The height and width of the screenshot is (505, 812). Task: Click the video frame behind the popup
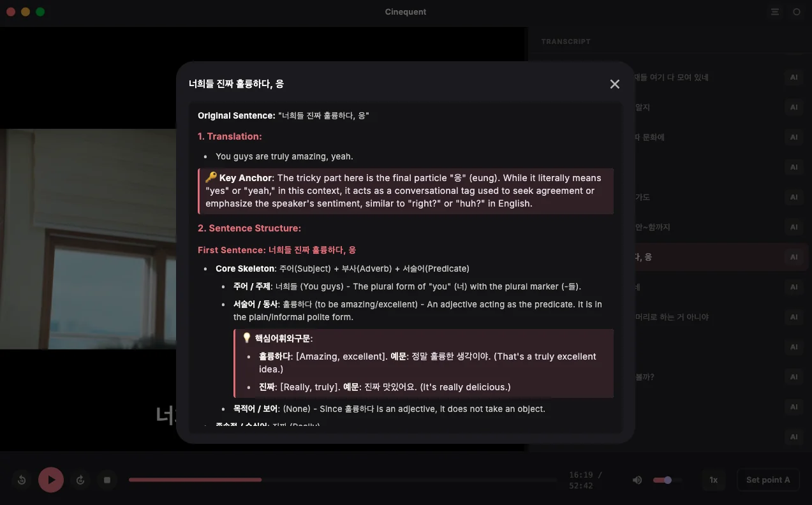(x=88, y=239)
